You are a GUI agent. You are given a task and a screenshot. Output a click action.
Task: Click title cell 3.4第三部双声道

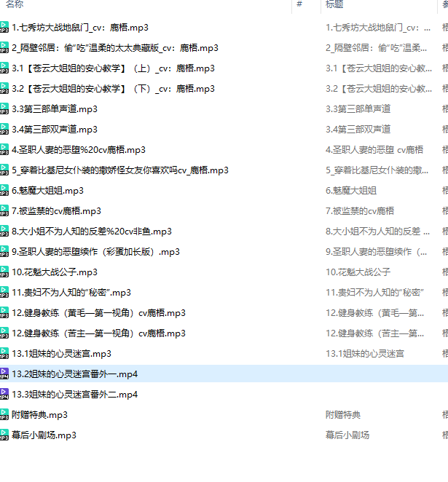(x=358, y=129)
